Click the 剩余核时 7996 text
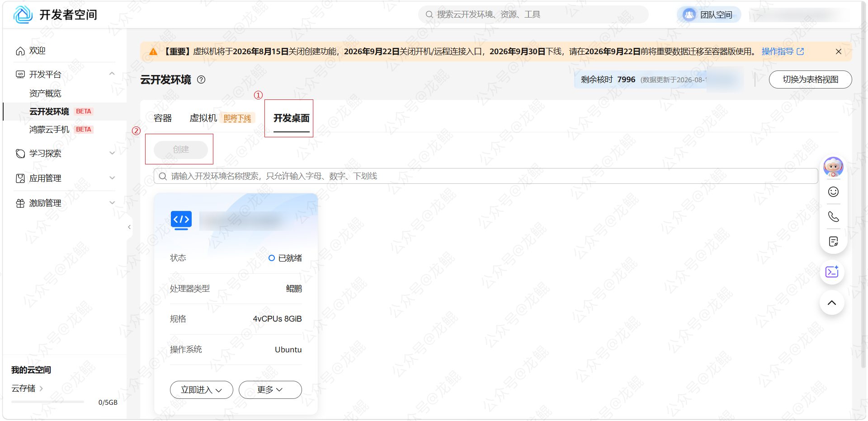Viewport: 868px width, 421px height. click(x=608, y=80)
